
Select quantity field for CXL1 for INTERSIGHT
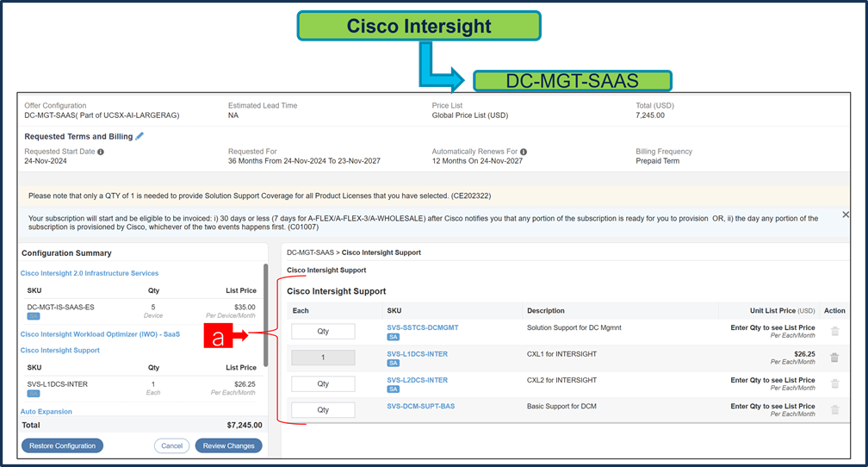[x=323, y=358]
